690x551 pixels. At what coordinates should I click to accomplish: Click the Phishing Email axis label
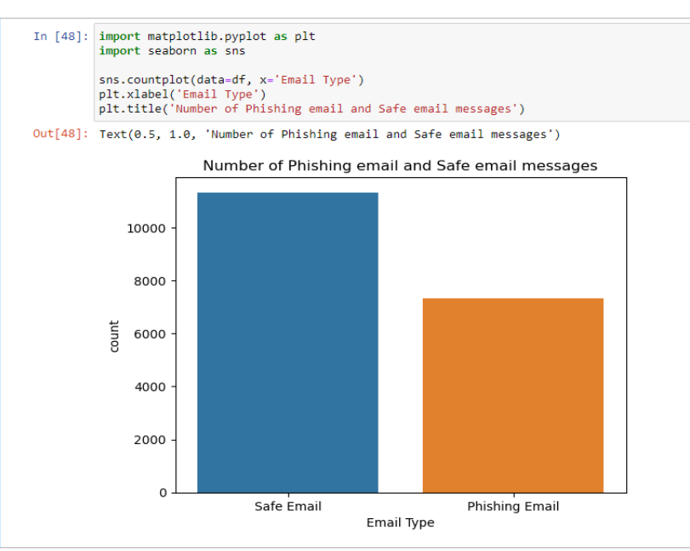[x=513, y=507]
